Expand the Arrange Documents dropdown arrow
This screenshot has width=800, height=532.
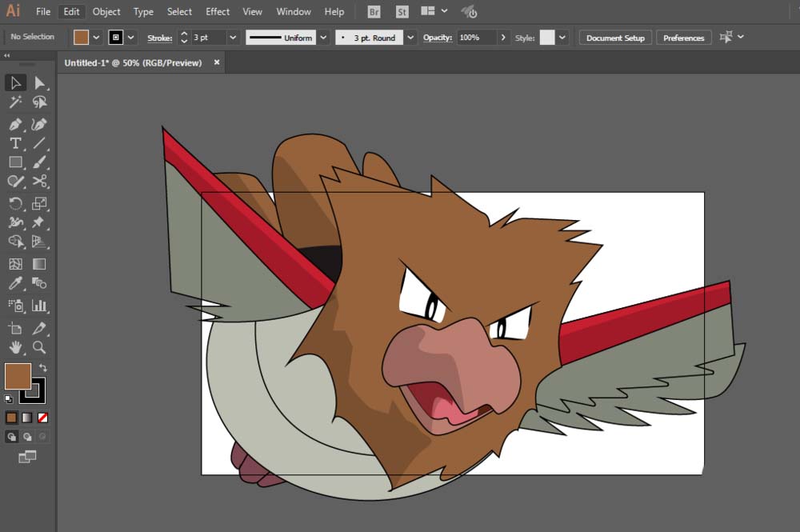point(444,10)
